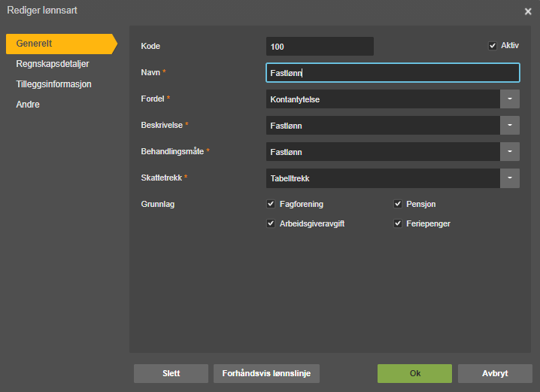540x392 pixels.
Task: Untick the Arbeidsgiveravgift checkbox
Action: 271,223
